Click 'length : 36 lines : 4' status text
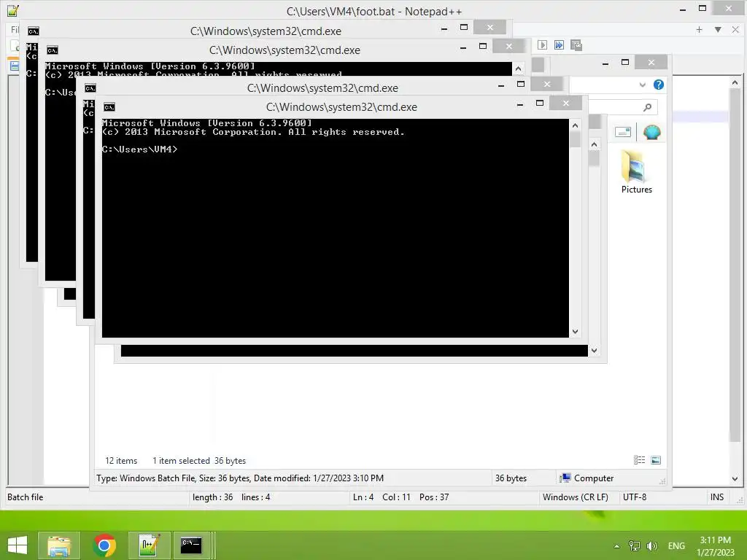 click(231, 497)
